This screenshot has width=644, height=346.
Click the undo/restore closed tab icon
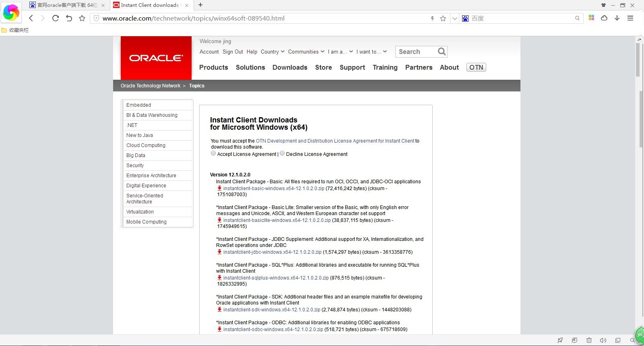point(69,18)
